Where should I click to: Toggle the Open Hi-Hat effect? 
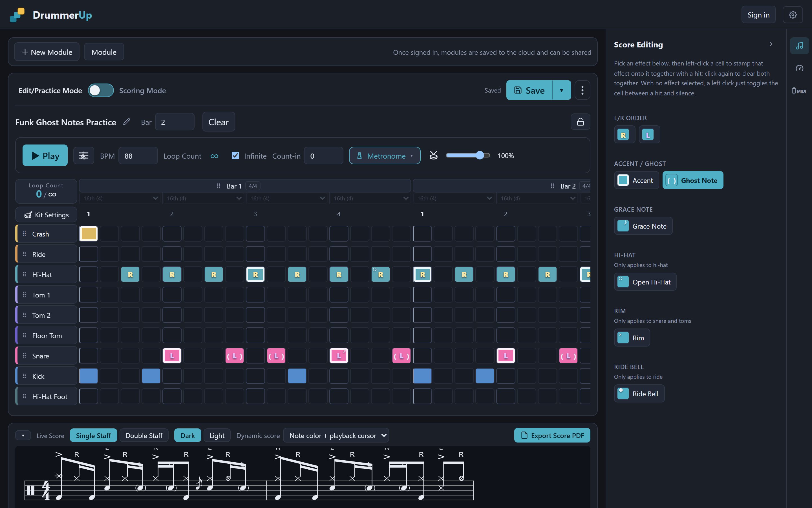click(645, 282)
